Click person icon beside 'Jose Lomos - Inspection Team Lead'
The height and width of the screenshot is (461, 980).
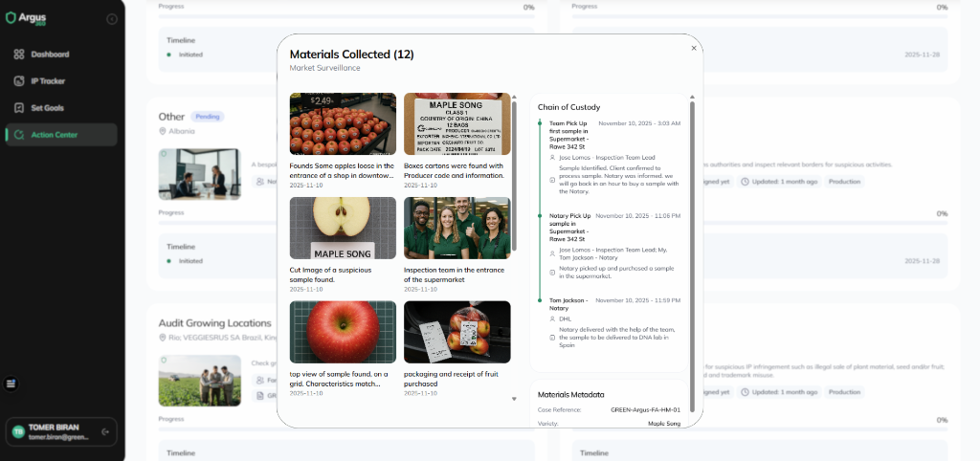click(552, 158)
